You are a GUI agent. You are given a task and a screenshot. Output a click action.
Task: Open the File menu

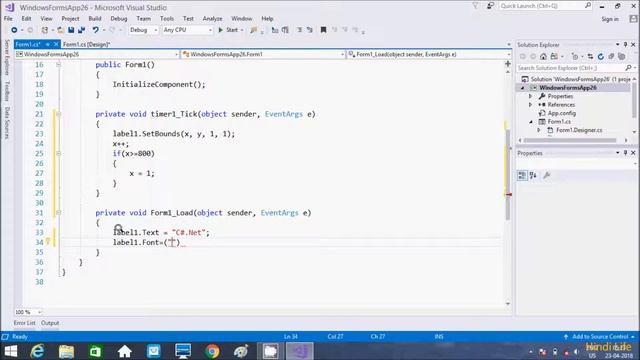(x=8, y=18)
